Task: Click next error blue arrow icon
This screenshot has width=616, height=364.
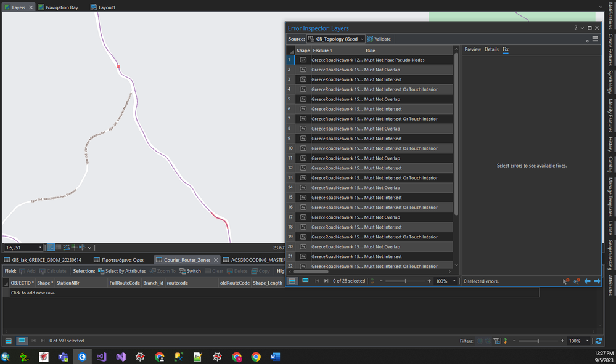Action: tap(597, 281)
